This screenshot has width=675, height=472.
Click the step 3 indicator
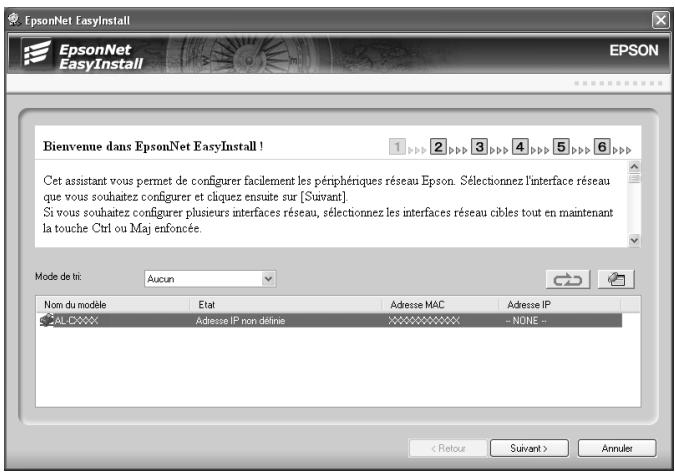[479, 147]
